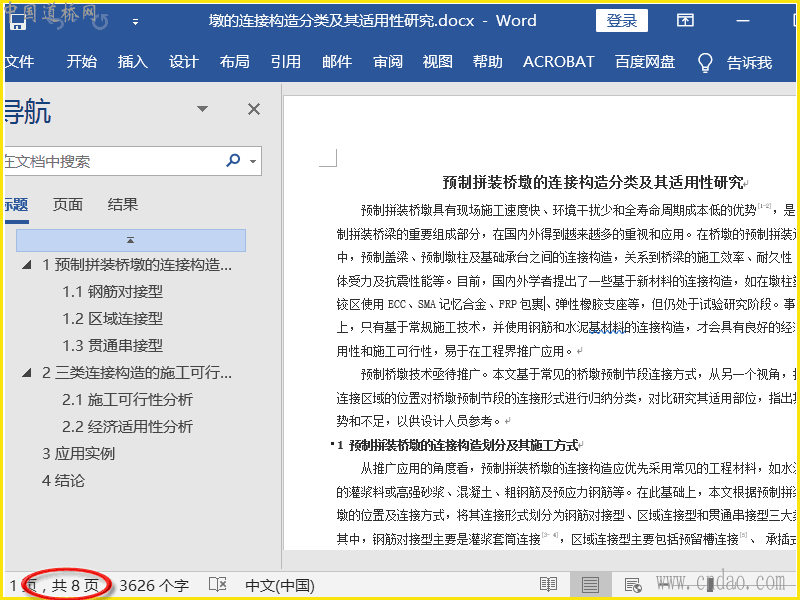Switch to 页面 pages tab in navigation
Image resolution: width=800 pixels, height=600 pixels.
pos(68,205)
